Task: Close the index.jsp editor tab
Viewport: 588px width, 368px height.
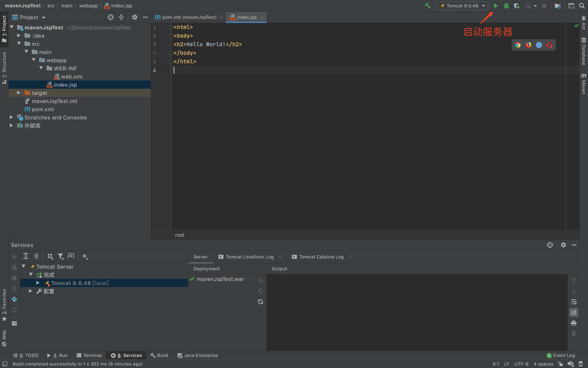Action: [x=262, y=17]
